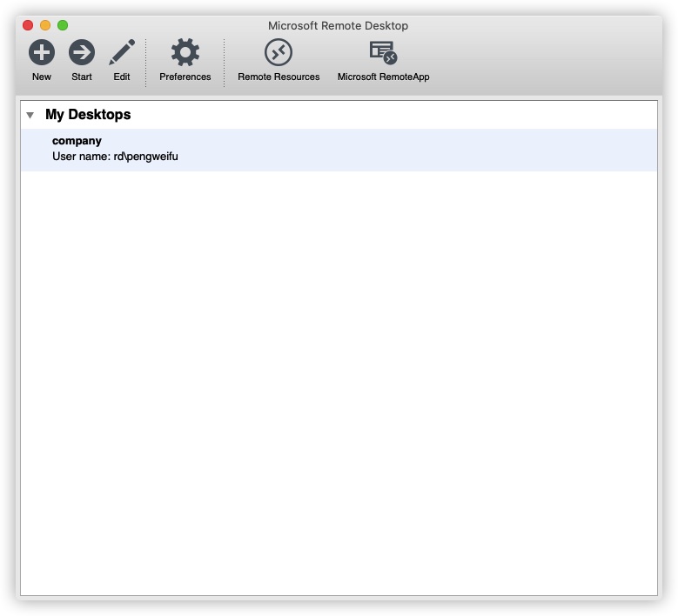678x616 pixels.
Task: Maximize the window with the green button
Action: tap(63, 25)
